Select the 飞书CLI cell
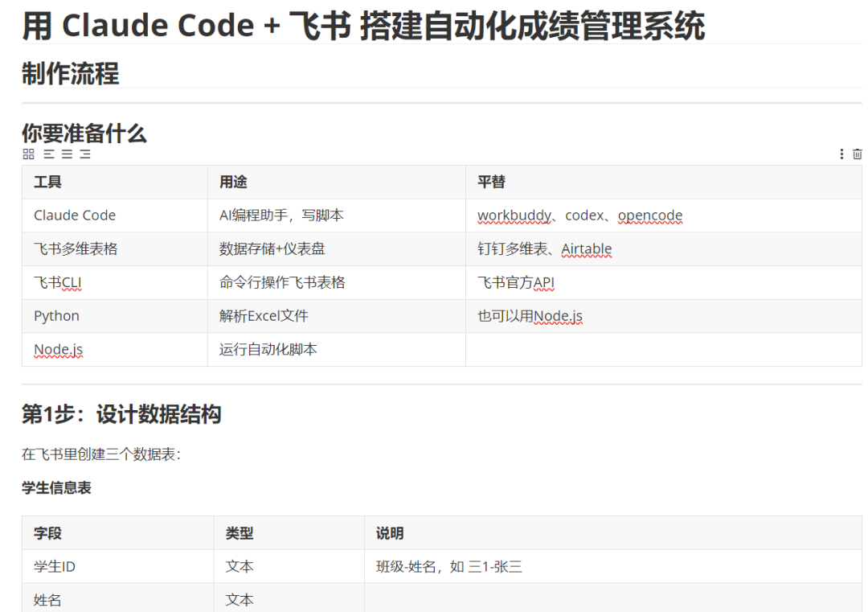This screenshot has height=612, width=868. pyautogui.click(x=115, y=282)
